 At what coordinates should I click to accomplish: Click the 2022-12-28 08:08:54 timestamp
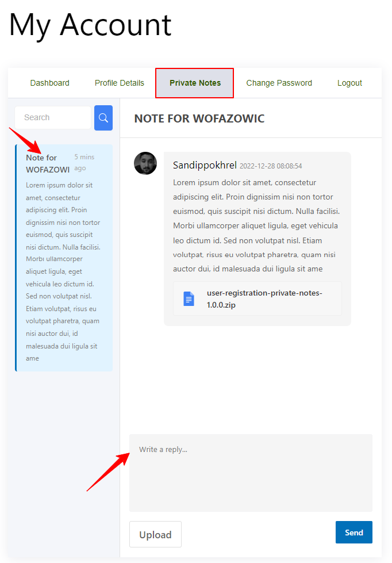tap(271, 166)
